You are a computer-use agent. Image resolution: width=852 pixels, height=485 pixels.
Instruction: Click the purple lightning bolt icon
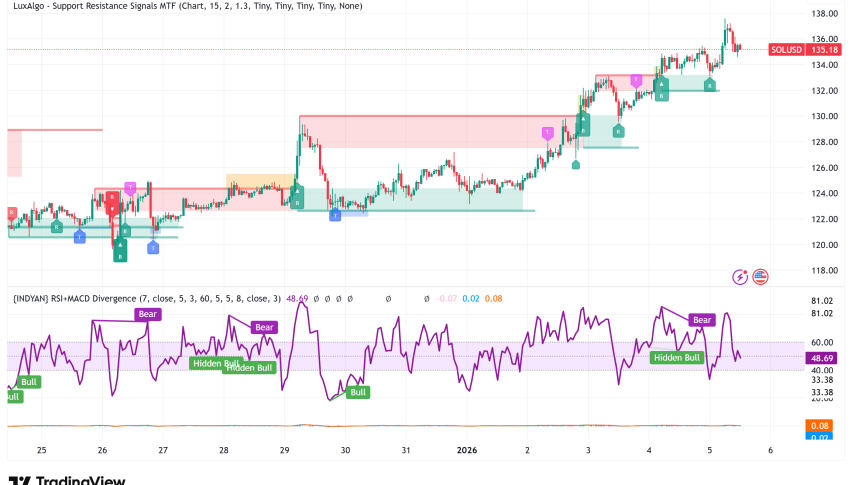(x=741, y=276)
